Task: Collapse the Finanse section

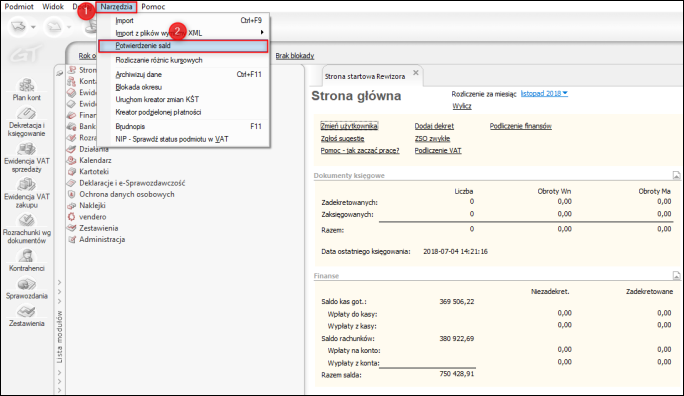Action: (x=676, y=276)
